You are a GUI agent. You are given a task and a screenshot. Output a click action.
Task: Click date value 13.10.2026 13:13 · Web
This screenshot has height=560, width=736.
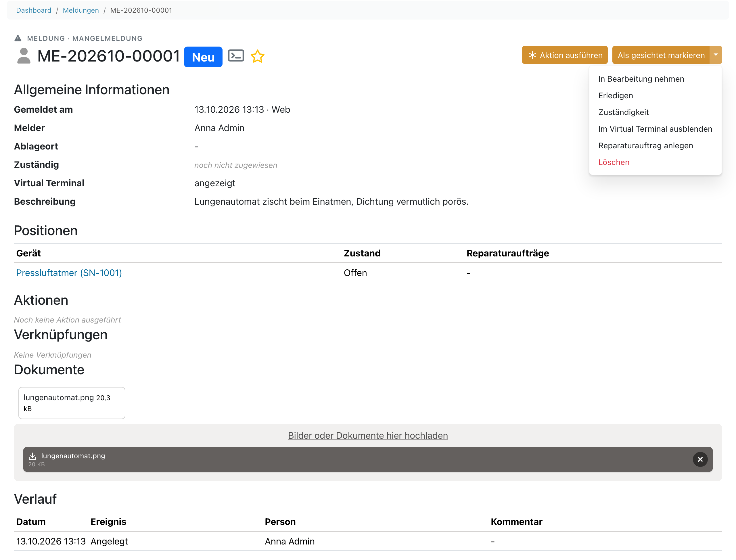pos(242,110)
